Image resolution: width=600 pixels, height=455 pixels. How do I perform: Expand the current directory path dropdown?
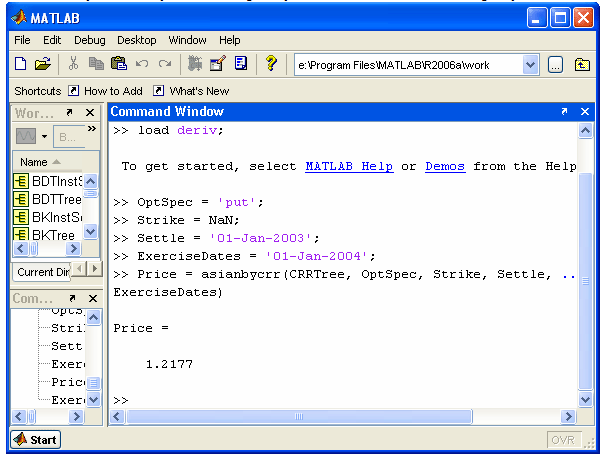(530, 65)
